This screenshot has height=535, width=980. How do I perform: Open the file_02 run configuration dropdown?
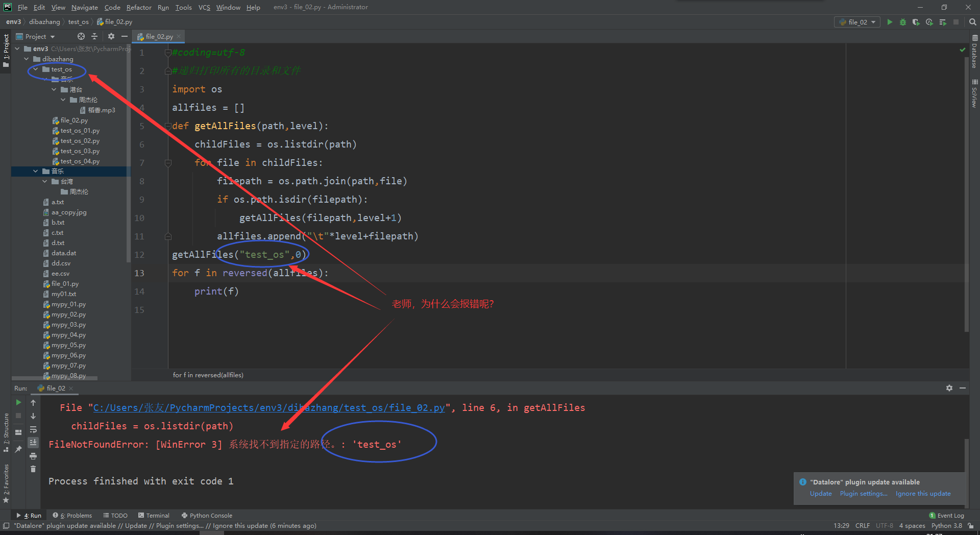point(857,22)
